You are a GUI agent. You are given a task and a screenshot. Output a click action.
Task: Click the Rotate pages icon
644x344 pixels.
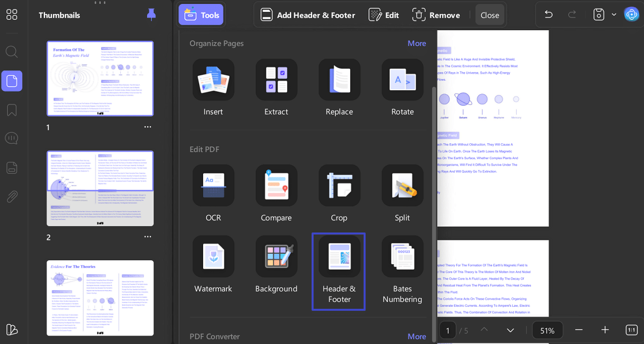402,80
